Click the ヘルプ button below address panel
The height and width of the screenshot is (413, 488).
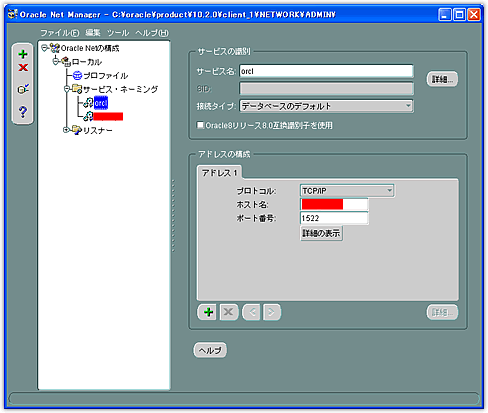point(210,350)
